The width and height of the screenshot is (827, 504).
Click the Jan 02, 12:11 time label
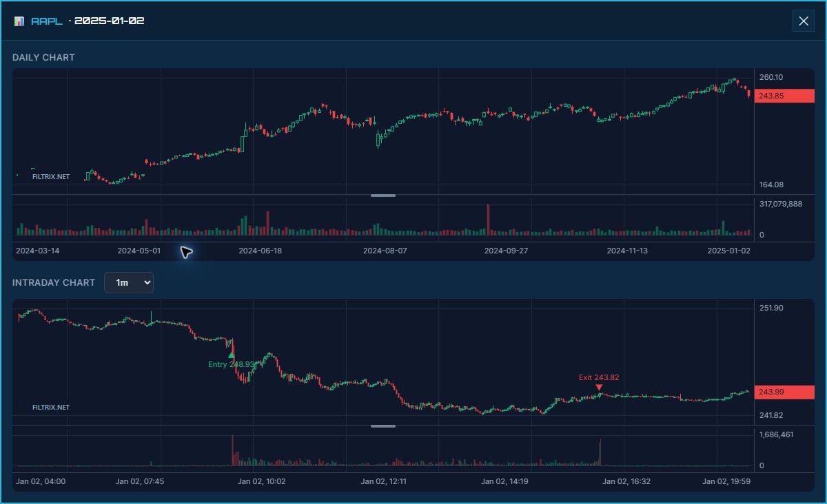[x=384, y=481]
